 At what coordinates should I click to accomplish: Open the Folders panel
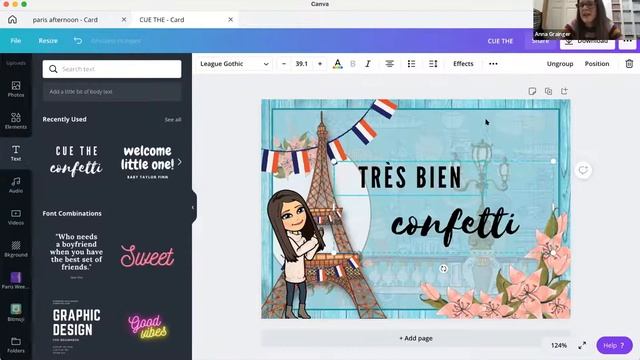(16, 344)
